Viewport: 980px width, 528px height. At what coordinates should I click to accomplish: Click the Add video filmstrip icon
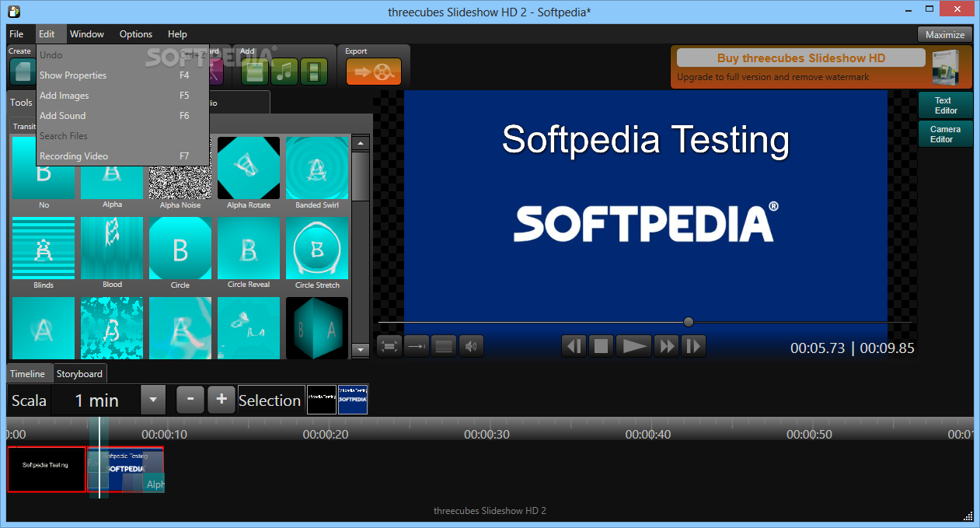coord(314,72)
